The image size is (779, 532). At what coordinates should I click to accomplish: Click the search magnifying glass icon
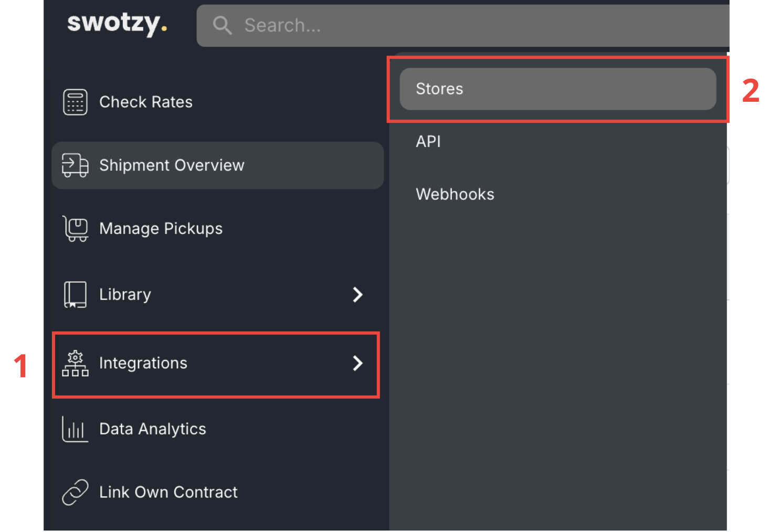point(222,25)
